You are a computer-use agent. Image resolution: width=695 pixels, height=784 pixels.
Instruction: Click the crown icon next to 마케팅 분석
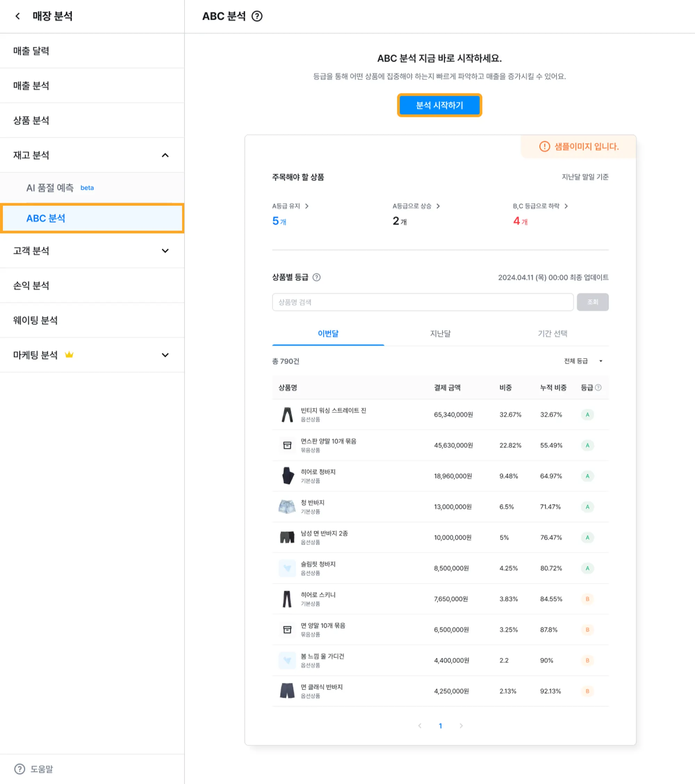pos(69,355)
